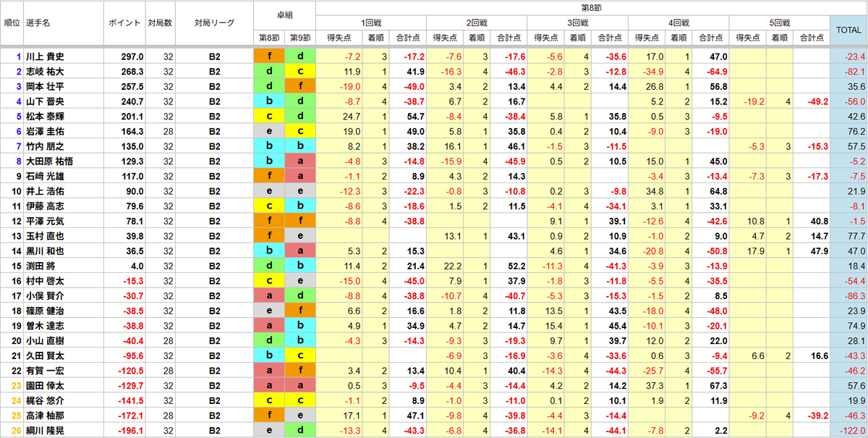The width and height of the screenshot is (868, 438).
Task: Click the 4.0 points value for 渕田
Action: click(137, 266)
